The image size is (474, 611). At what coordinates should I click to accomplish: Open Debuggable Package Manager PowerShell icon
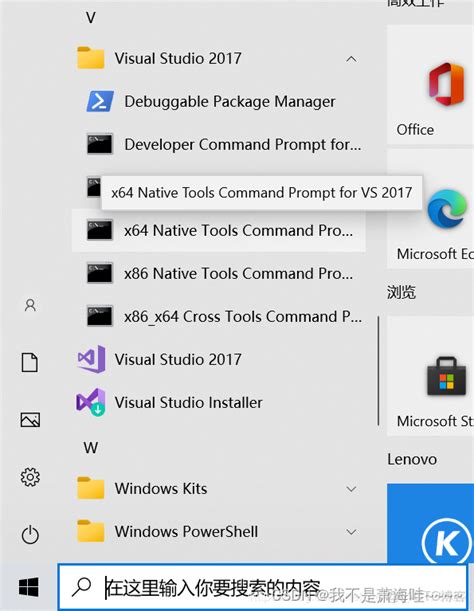100,101
